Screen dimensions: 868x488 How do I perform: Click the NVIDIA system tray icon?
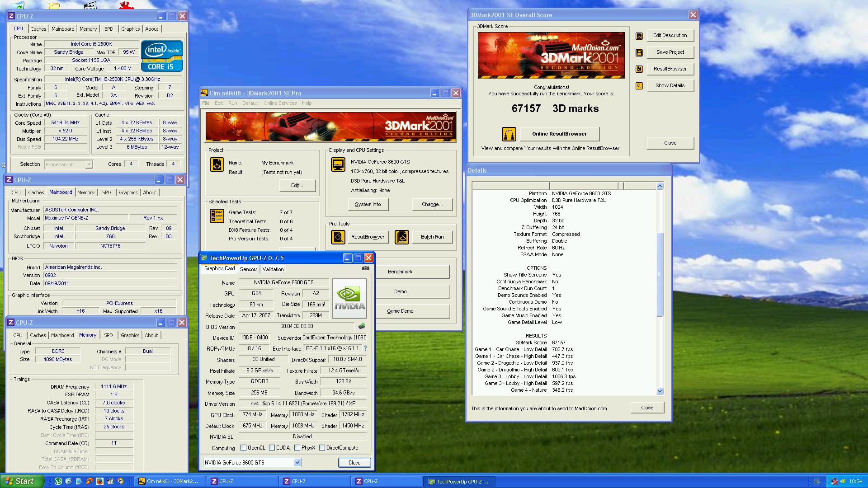pos(843,481)
